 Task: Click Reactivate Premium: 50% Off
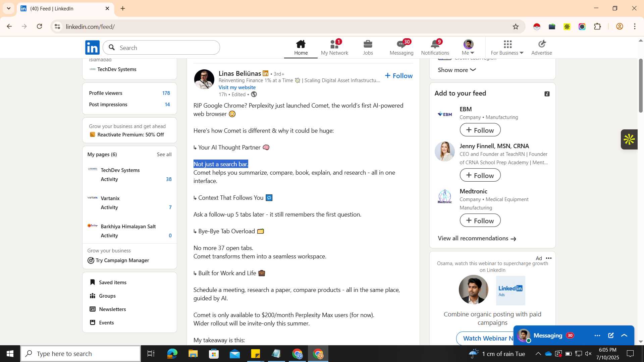130,135
